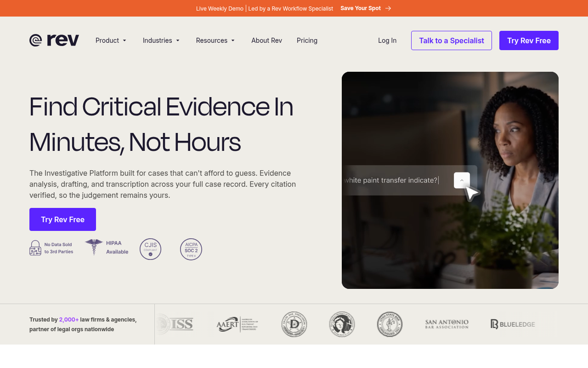
Task: Go to the Pricing page
Action: pos(307,40)
